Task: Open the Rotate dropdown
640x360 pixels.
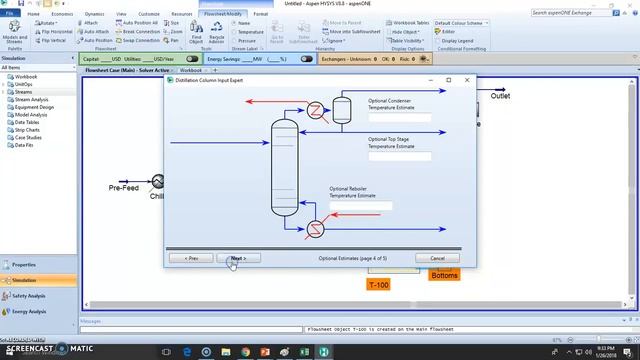Action: tap(46, 23)
